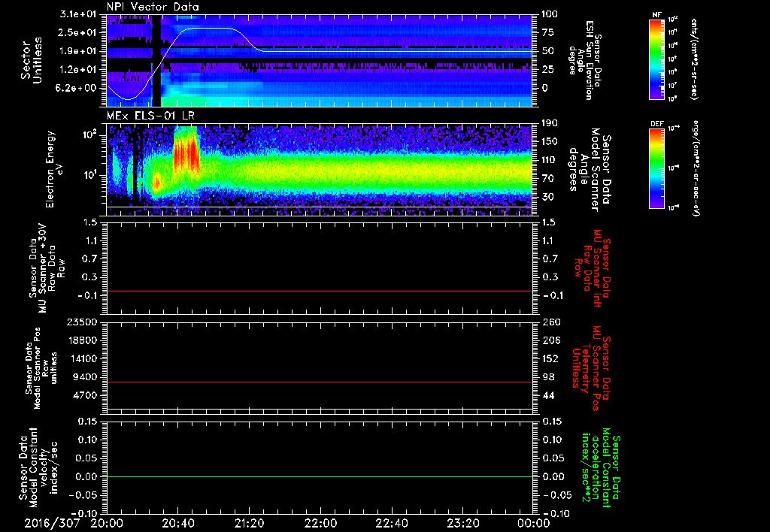Select the "Model Scanner Angle degrees" axis title
Screen dimensions: 770x532
pyautogui.click(x=590, y=169)
